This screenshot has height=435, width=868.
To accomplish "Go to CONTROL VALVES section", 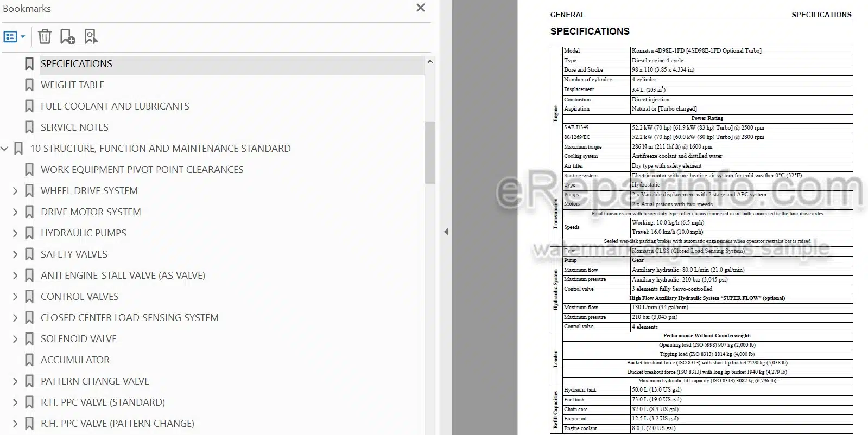I will pos(80,297).
